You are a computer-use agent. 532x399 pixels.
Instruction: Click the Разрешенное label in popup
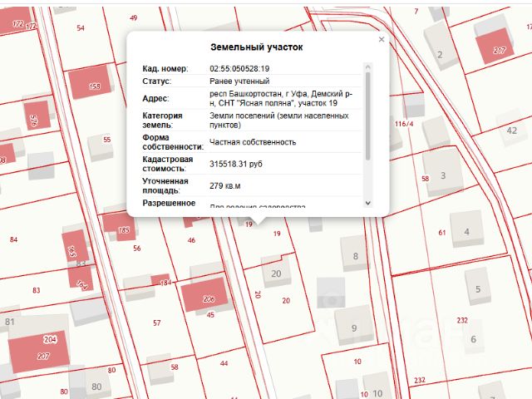169,203
